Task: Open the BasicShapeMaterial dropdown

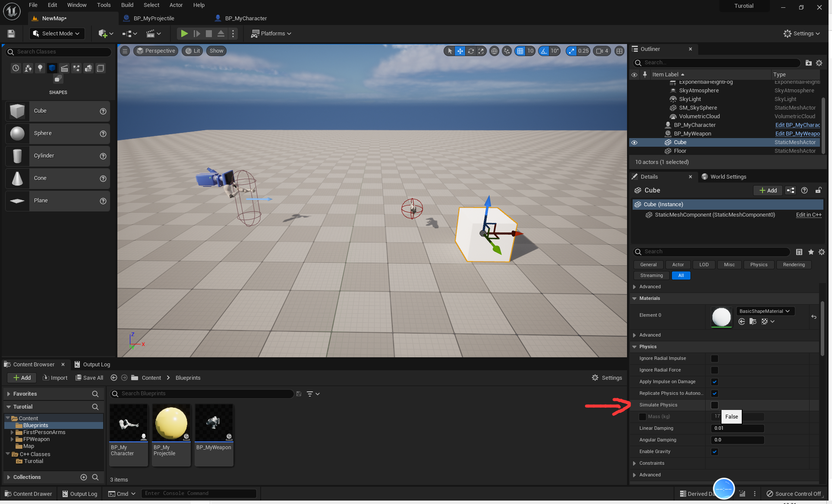Action: tap(764, 311)
